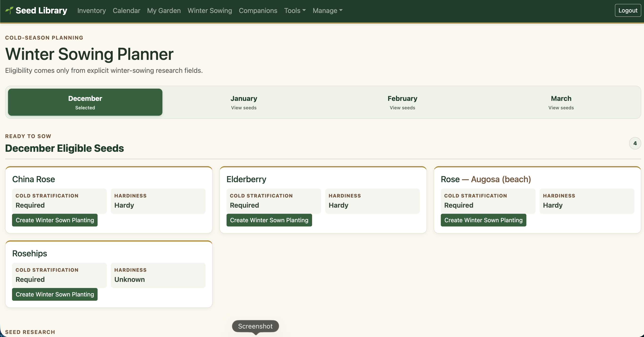Switch to the January month tab
Screen dimensions: 644x337
[x=244, y=102]
